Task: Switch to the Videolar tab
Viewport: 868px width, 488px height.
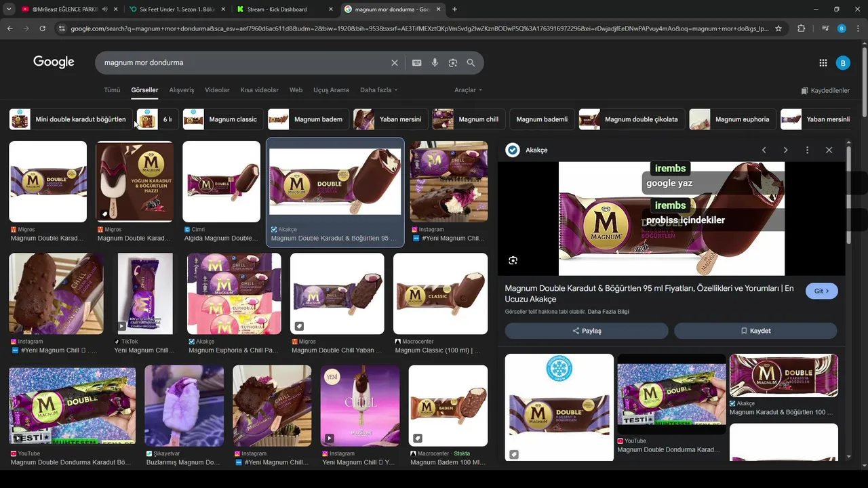Action: [x=217, y=90]
